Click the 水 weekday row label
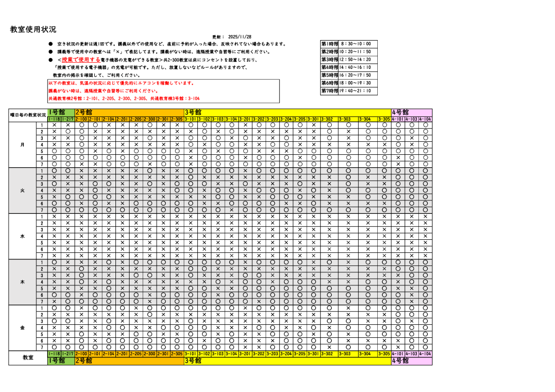Viewport: 555px width, 392px height. click(22, 237)
